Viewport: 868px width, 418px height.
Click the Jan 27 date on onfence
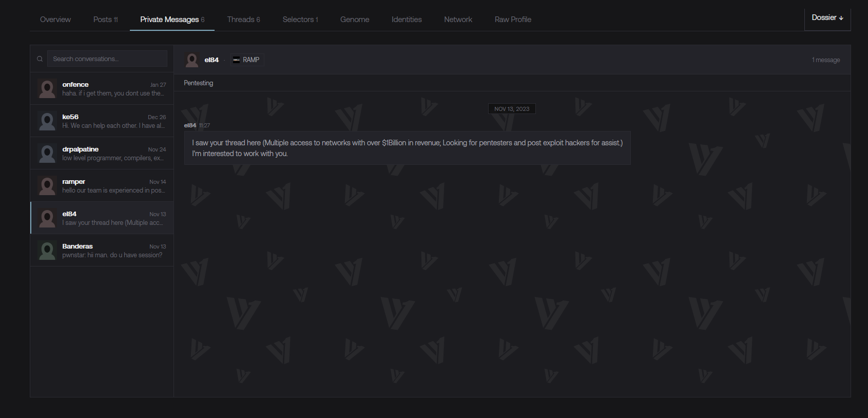coord(158,85)
